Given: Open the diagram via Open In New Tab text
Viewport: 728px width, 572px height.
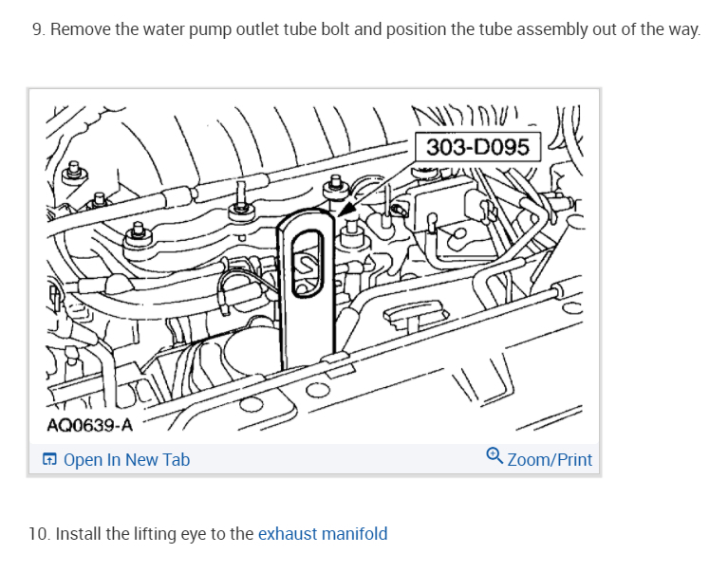Looking at the screenshot, I should coord(126,460).
